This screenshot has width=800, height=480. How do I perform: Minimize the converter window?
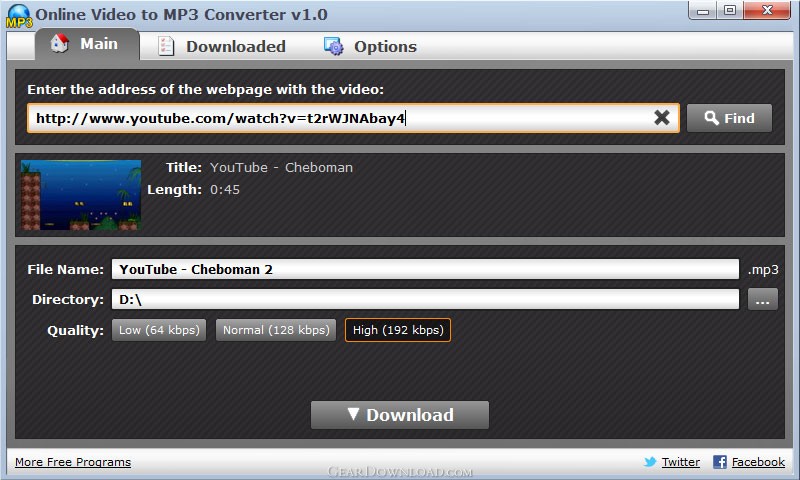[x=703, y=11]
